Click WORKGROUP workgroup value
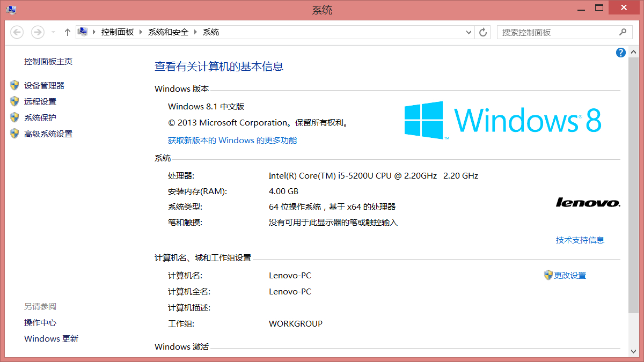This screenshot has height=362, width=644. pos(296,324)
